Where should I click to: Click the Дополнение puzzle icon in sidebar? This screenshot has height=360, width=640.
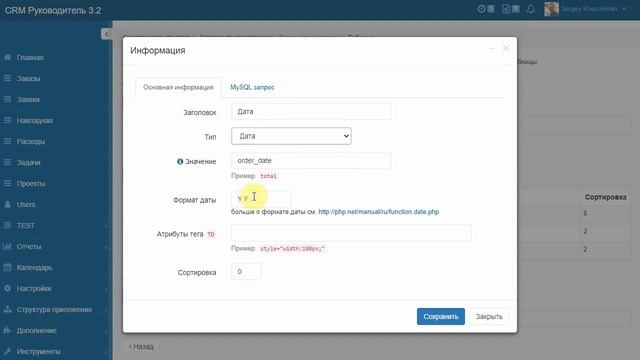tap(7, 331)
